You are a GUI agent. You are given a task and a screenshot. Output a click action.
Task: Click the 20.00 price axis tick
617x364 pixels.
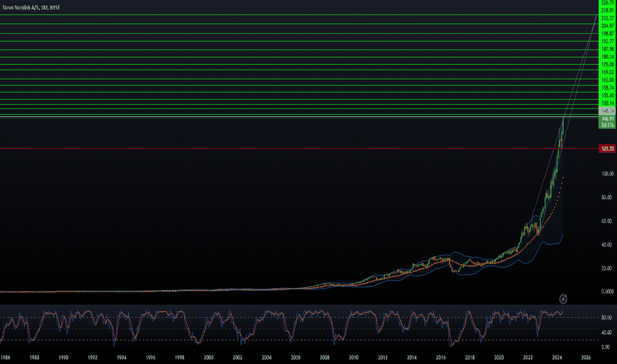(x=606, y=269)
